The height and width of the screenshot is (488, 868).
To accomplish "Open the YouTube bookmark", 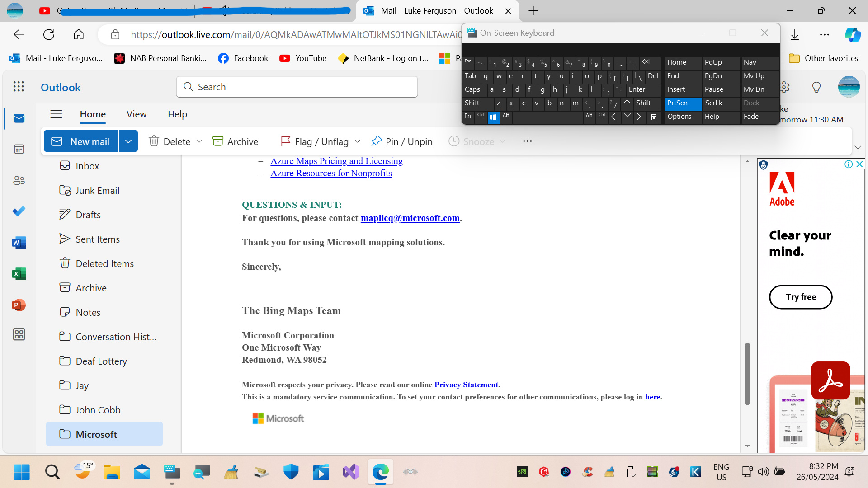I will pyautogui.click(x=303, y=58).
